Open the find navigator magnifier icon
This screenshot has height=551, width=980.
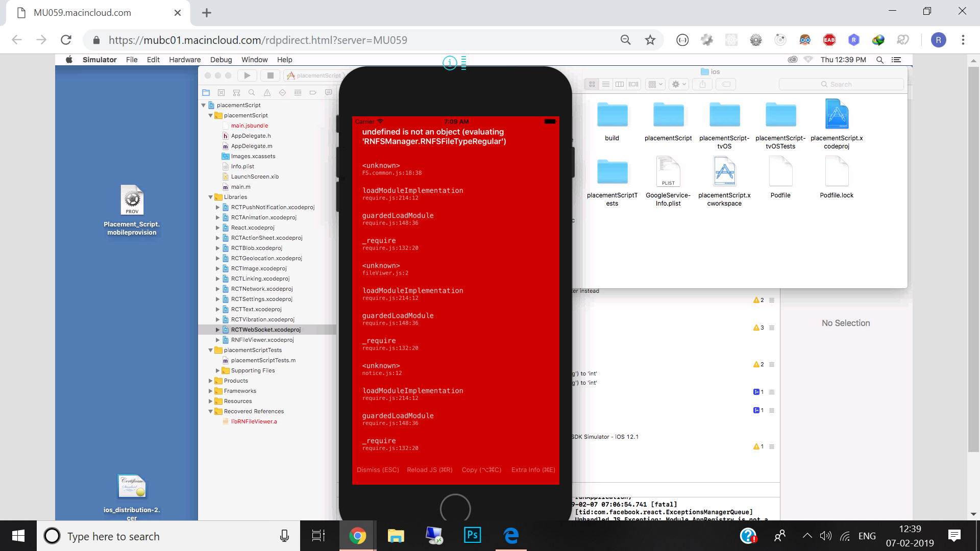click(252, 93)
